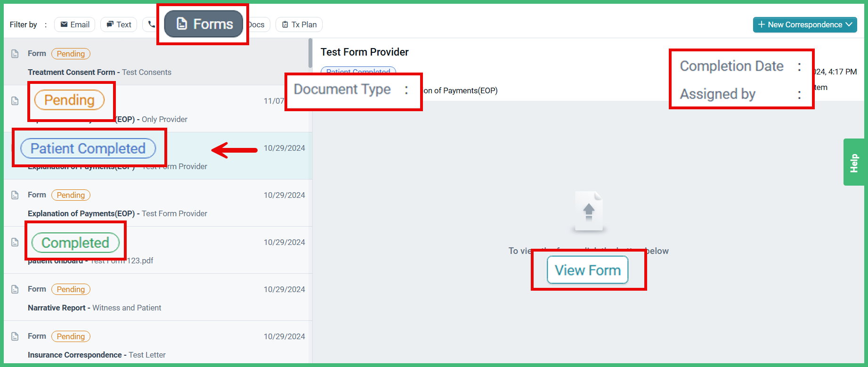Click the document icon on the Only Provider row
This screenshot has height=367, width=868.
[x=15, y=101]
